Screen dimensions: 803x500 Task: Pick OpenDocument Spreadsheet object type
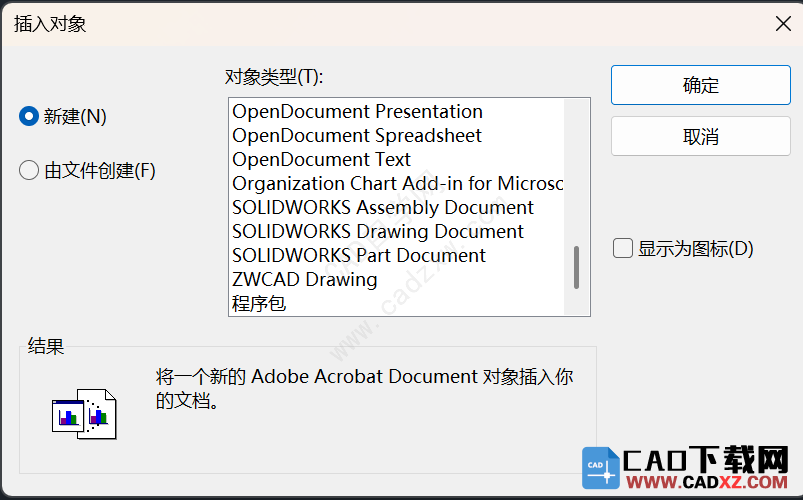[396, 135]
